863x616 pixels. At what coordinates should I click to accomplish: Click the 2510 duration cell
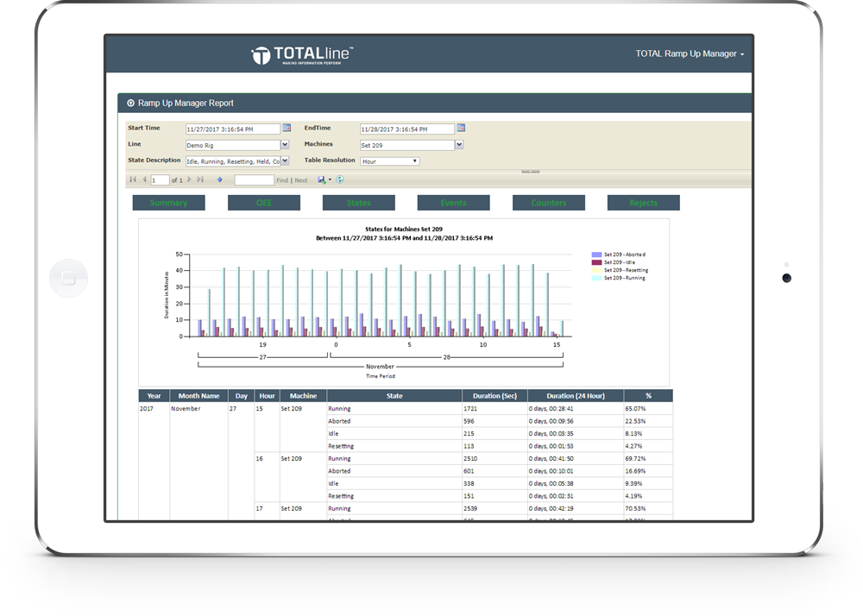pos(494,459)
